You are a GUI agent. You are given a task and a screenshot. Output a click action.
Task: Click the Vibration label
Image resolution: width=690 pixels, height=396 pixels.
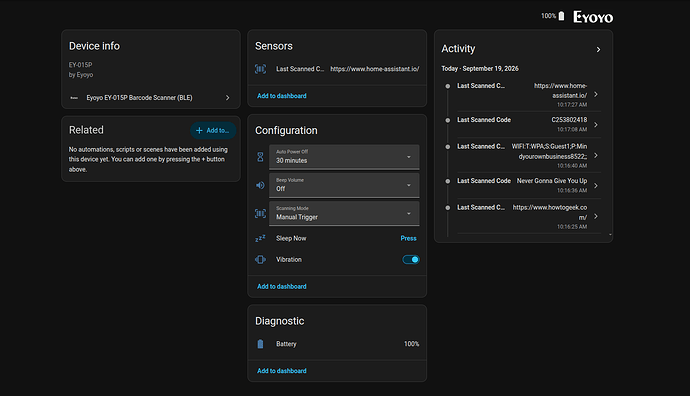[x=289, y=260]
